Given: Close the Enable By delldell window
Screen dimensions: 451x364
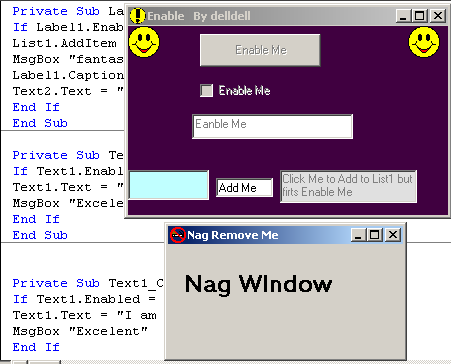Looking at the screenshot, I should (438, 16).
